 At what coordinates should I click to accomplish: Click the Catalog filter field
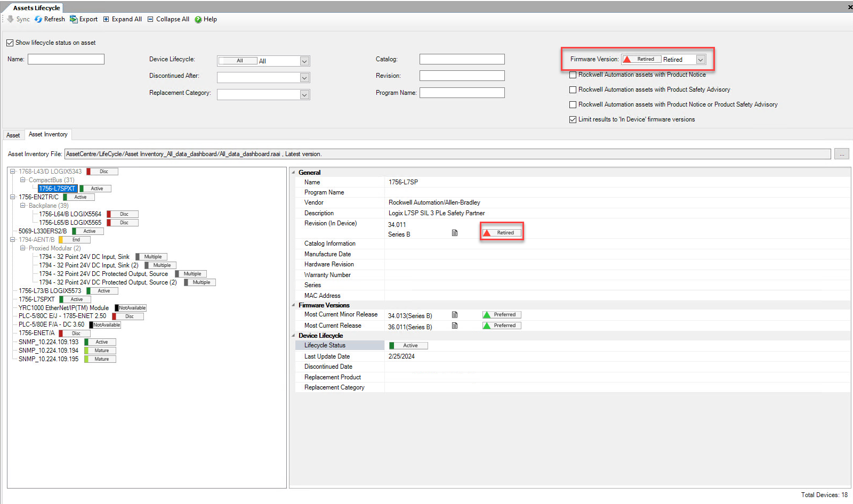(462, 59)
